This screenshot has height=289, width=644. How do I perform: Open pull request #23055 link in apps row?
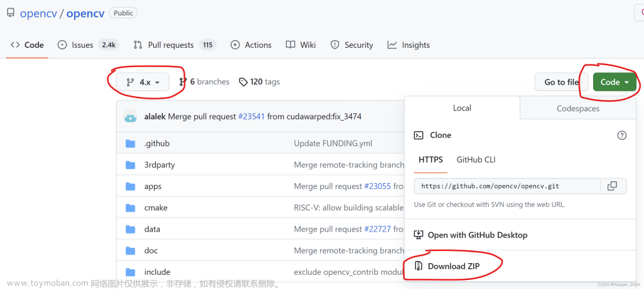(377, 186)
